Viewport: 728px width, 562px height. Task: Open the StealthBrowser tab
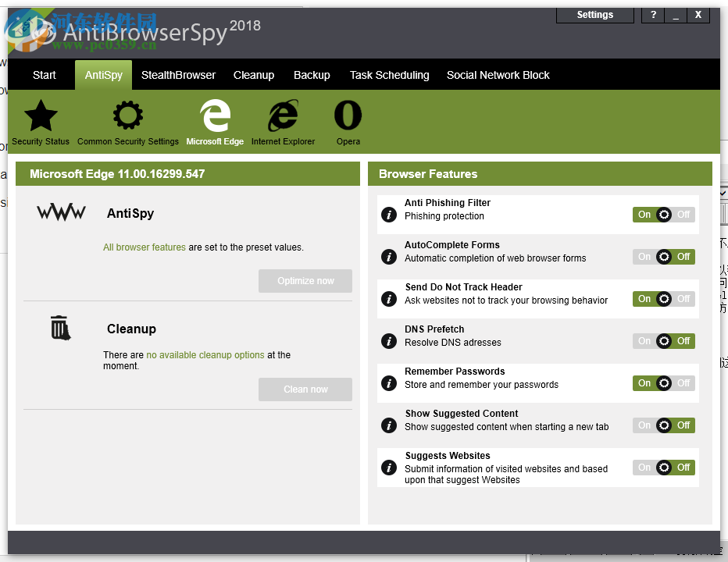pos(178,75)
